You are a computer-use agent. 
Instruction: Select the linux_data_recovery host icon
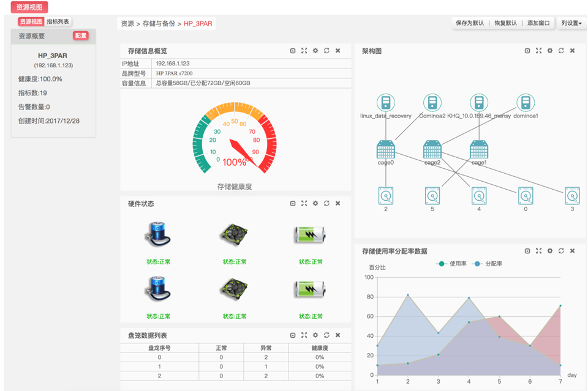pos(385,102)
